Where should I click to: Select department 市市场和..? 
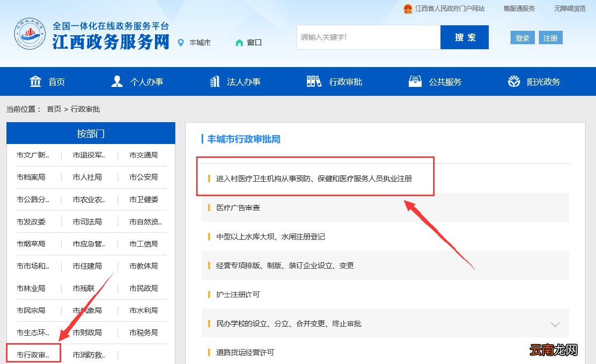pyautogui.click(x=33, y=266)
